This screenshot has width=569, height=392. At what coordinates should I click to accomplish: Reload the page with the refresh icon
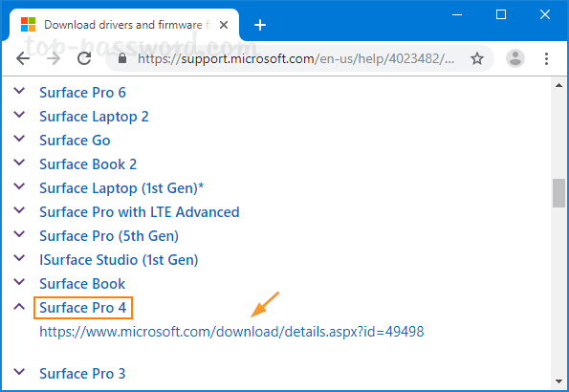(84, 58)
